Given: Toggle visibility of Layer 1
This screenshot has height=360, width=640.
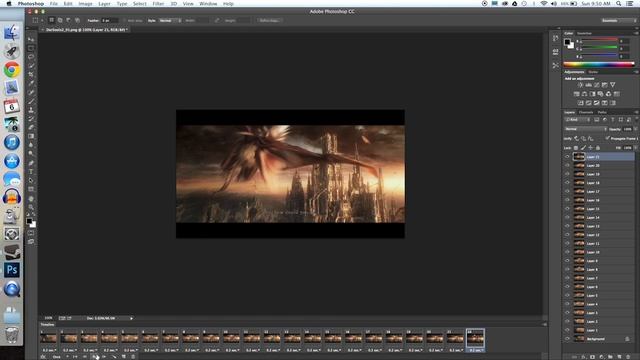Looking at the screenshot, I should pyautogui.click(x=567, y=330).
